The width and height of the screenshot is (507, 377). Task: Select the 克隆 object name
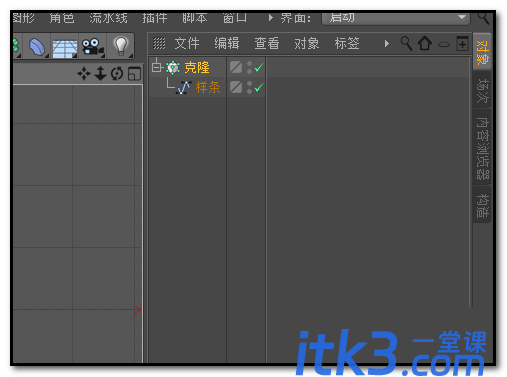[197, 68]
